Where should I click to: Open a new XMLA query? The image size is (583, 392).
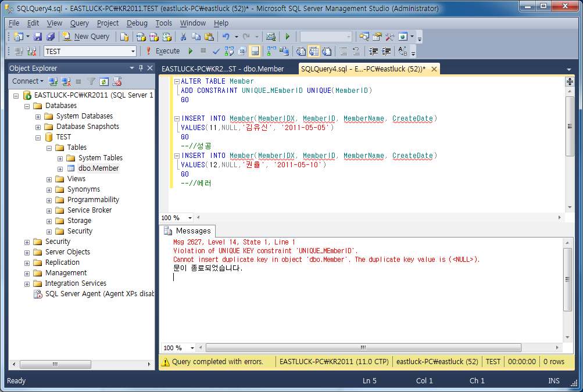(x=167, y=37)
